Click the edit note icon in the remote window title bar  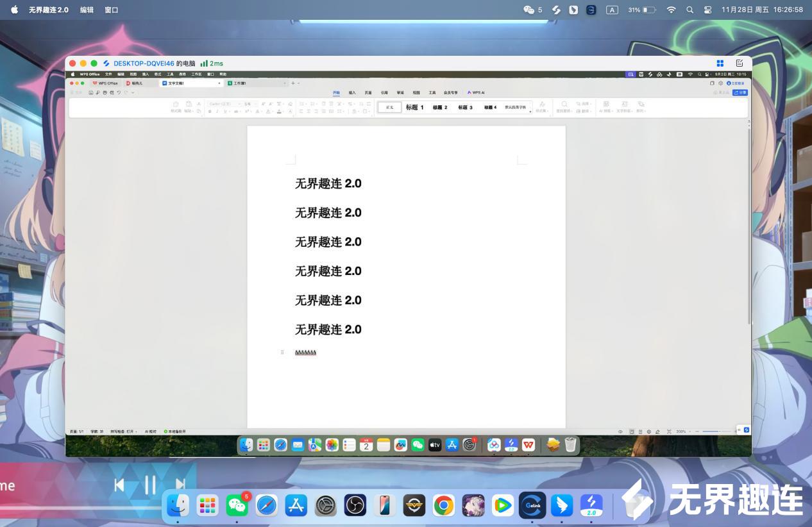(740, 63)
